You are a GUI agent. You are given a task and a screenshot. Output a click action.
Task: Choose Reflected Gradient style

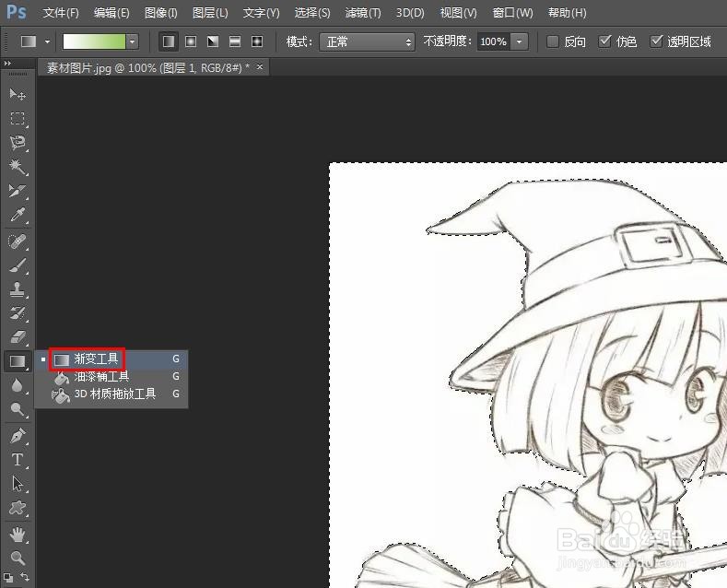(x=235, y=41)
